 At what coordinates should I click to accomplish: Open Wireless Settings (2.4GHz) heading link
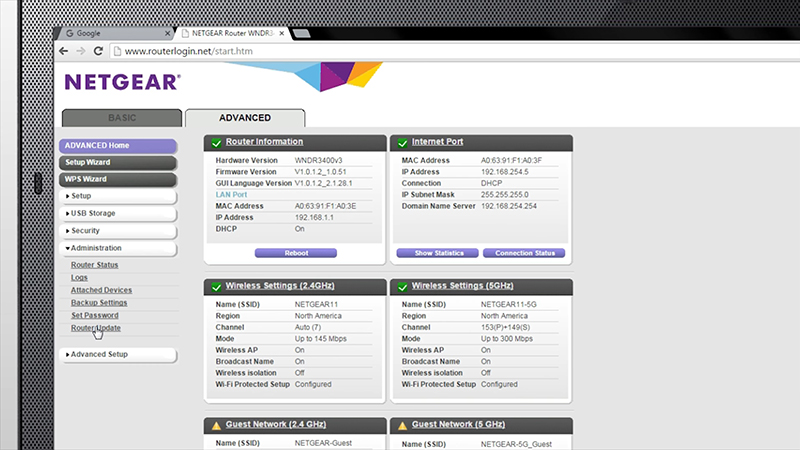tap(280, 286)
